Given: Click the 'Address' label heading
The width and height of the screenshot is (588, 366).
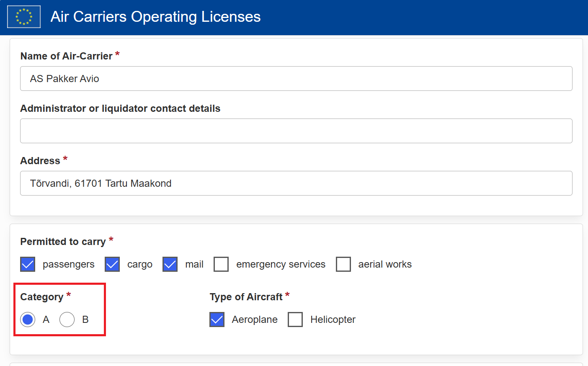Looking at the screenshot, I should coord(40,161).
